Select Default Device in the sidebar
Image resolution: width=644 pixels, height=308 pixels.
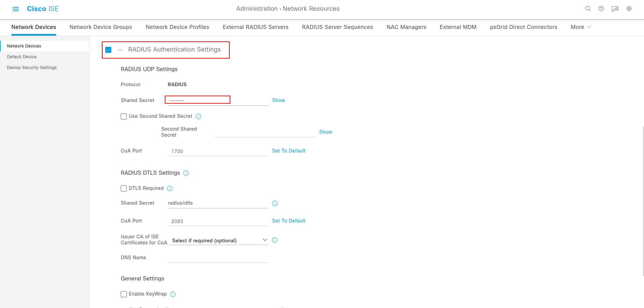(22, 57)
